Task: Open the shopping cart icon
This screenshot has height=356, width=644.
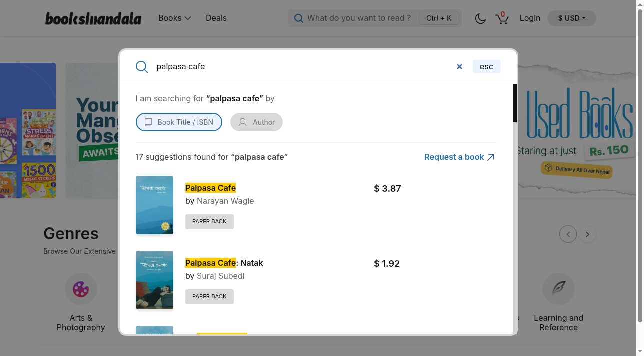Action: [502, 18]
